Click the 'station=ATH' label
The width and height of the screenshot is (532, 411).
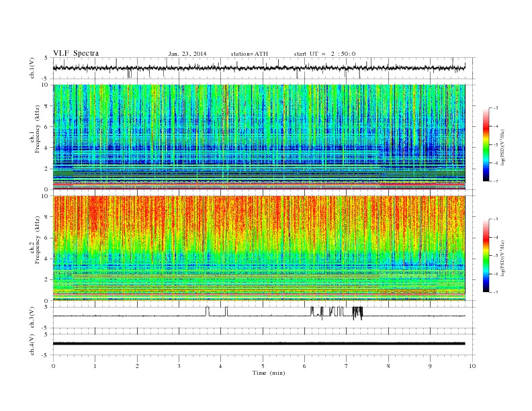[x=249, y=54]
